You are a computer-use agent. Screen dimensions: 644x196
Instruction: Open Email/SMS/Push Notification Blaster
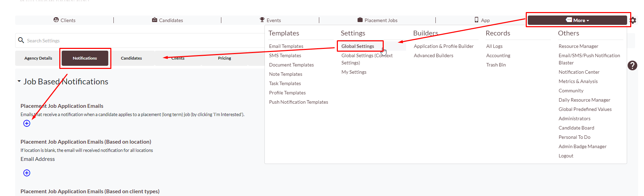pos(589,59)
